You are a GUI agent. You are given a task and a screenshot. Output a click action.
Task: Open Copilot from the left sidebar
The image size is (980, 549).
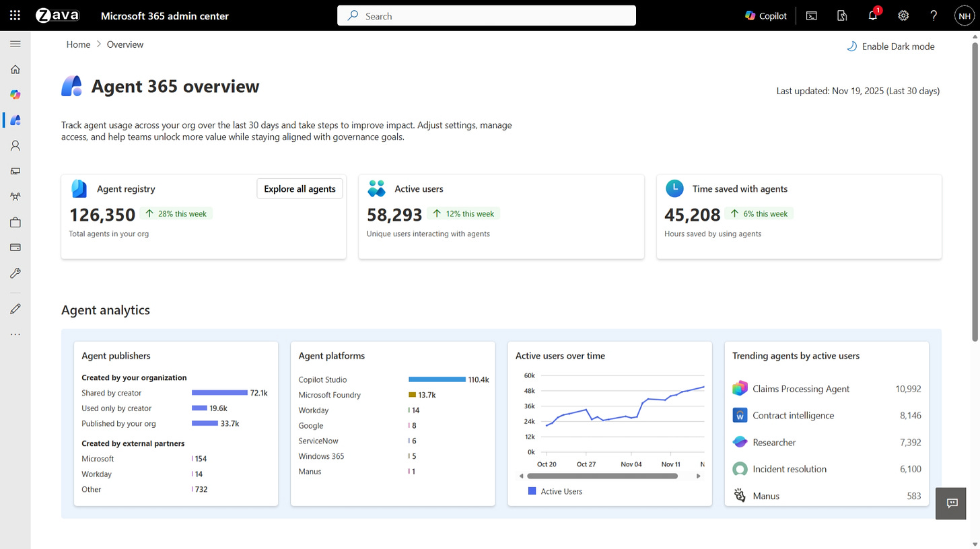click(x=15, y=94)
